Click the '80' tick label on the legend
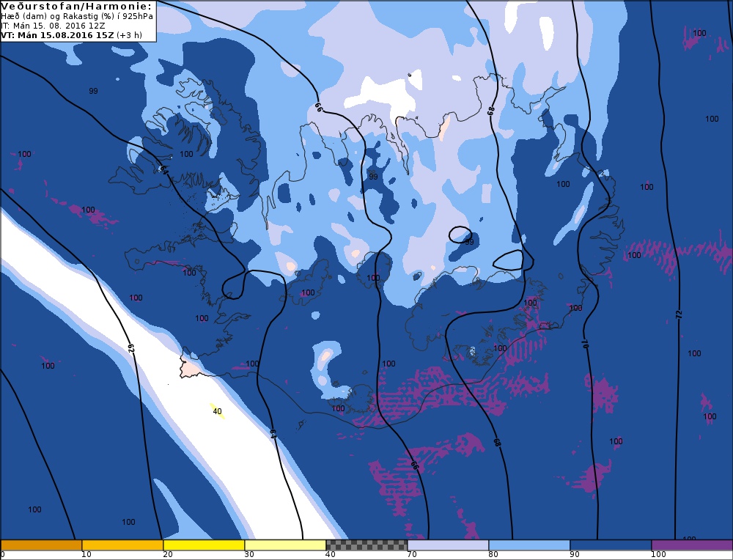 tap(493, 554)
